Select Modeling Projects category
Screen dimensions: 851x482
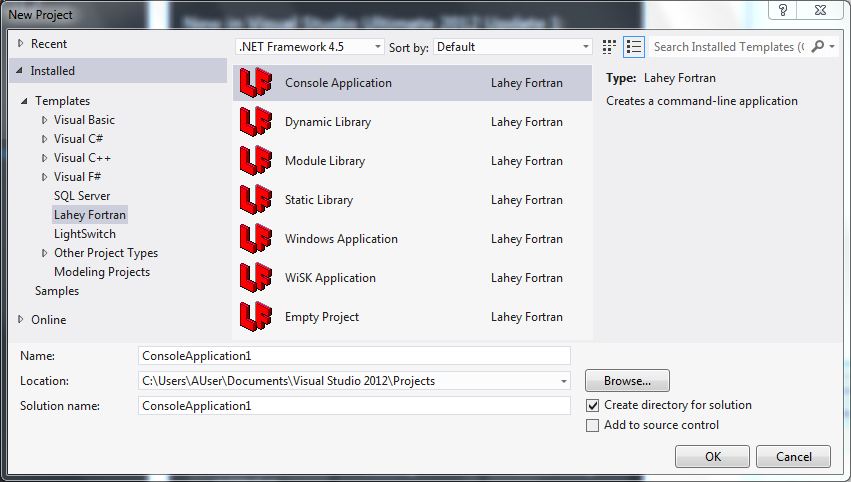pyautogui.click(x=102, y=272)
